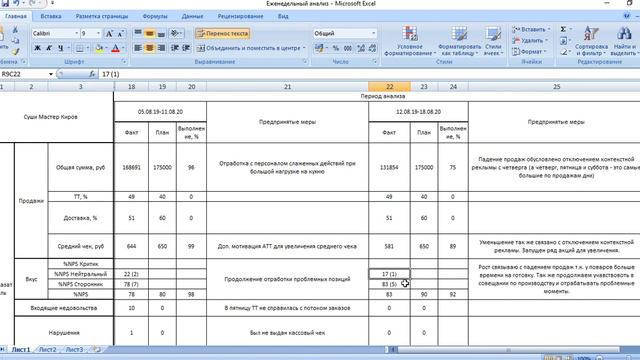Align text right
This screenshot has height=360, width=640.
pyautogui.click(x=161, y=48)
